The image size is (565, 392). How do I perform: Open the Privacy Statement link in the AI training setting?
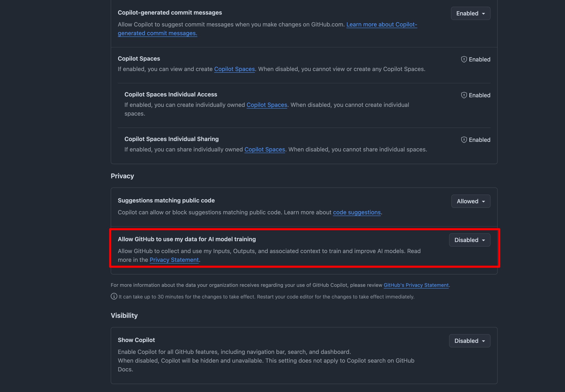[174, 260]
